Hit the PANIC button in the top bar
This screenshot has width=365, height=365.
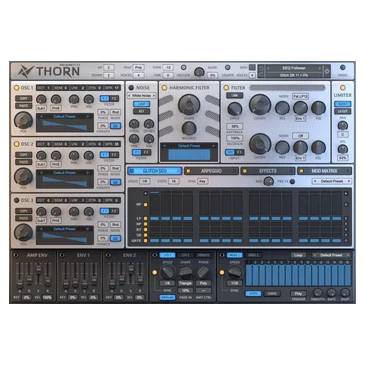pyautogui.click(x=342, y=68)
